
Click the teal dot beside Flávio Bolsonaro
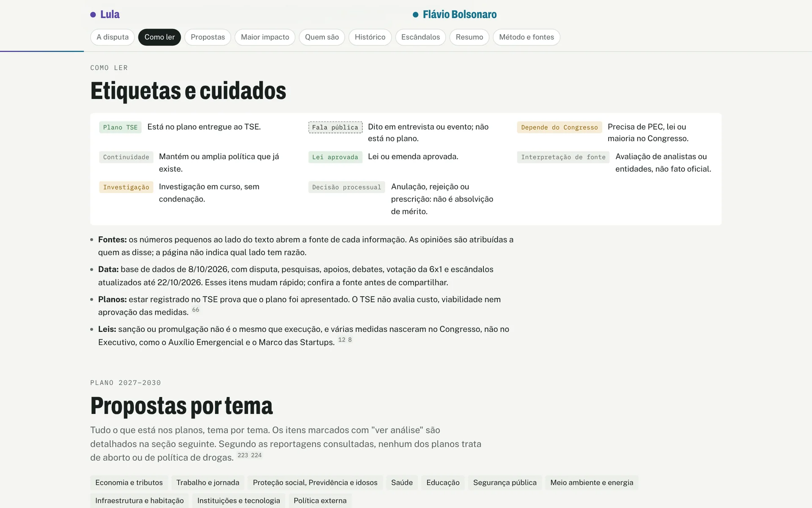pos(416,15)
